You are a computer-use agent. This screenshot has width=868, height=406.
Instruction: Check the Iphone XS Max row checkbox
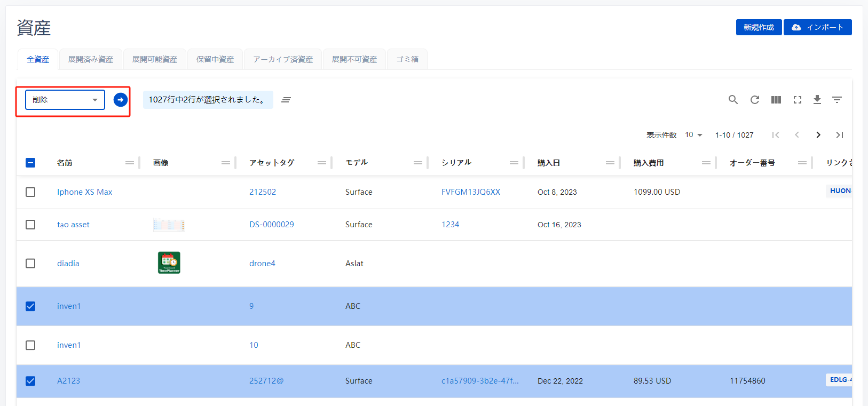30,192
